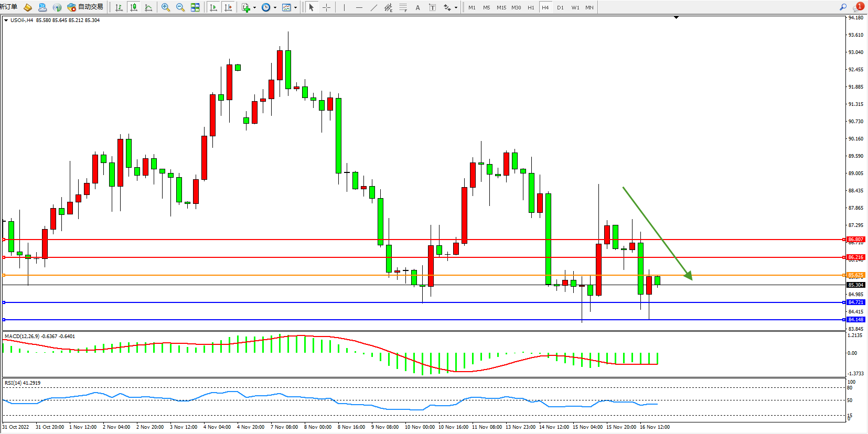The width and height of the screenshot is (868, 434).
Task: Toggle the chart shift button
Action: point(228,7)
